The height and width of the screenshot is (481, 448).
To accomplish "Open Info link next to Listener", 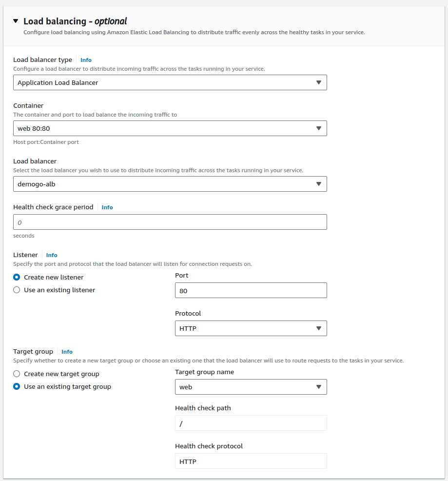I will (52, 255).
